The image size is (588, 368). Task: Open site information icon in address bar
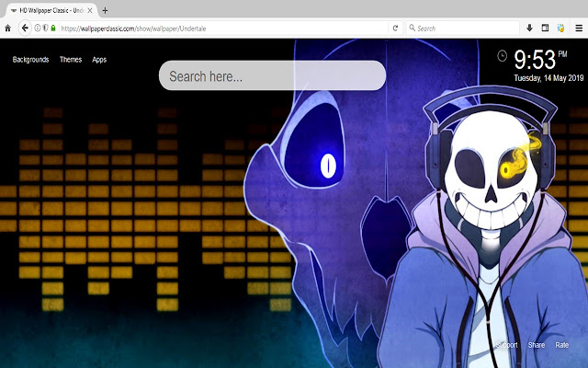click(x=38, y=29)
